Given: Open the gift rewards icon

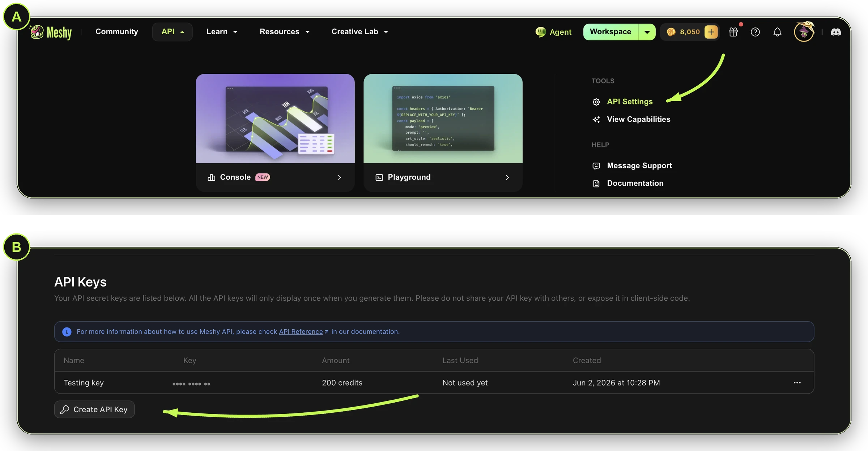Looking at the screenshot, I should (733, 32).
